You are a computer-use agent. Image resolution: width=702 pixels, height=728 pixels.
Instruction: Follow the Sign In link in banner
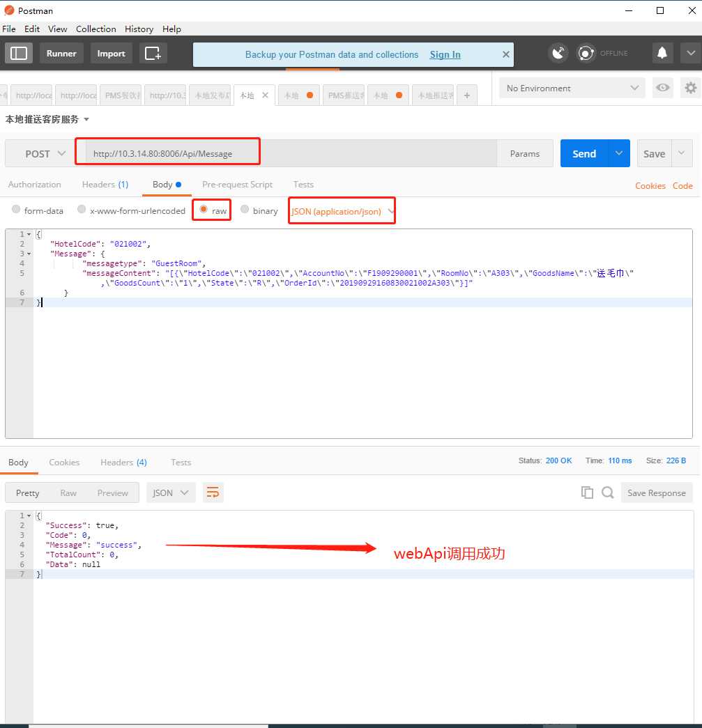pos(445,54)
